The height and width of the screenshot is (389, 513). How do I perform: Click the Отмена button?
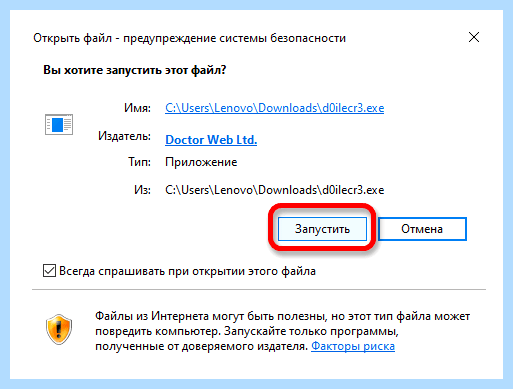point(422,229)
